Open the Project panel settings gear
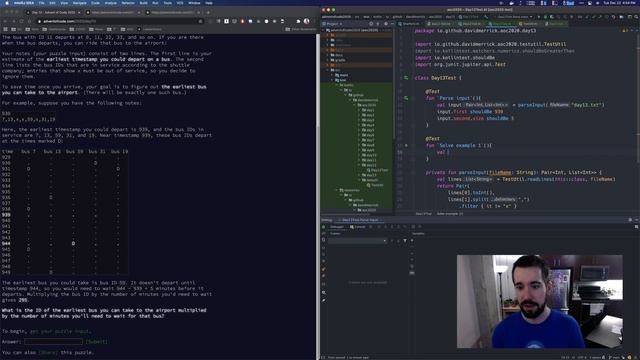Image resolution: width=640 pixels, height=360 pixels. point(386,24)
